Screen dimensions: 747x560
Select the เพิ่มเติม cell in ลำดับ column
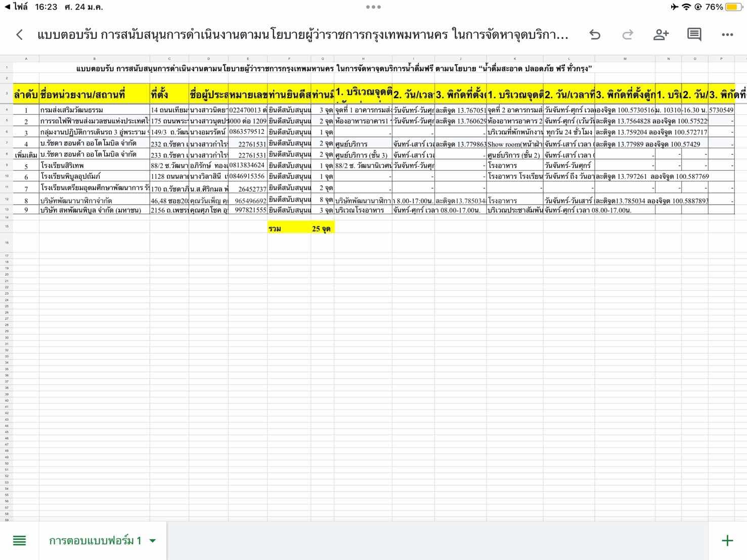(x=26, y=154)
